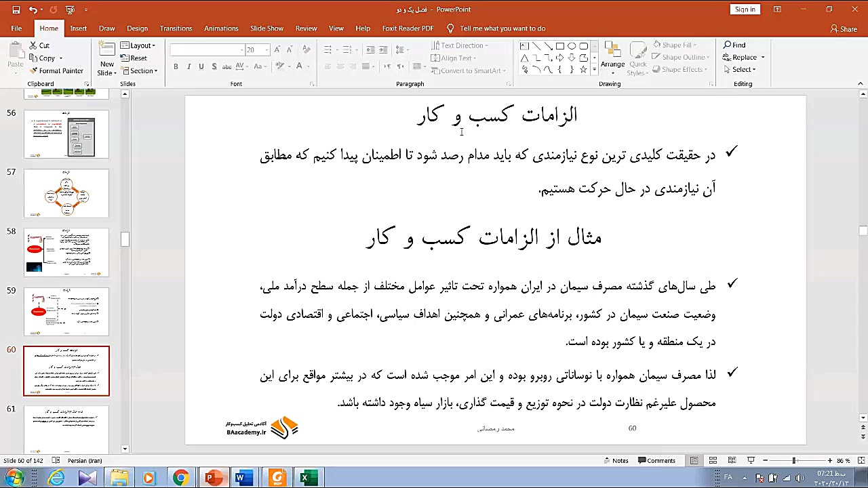Select slide 57 thumbnail
Viewport: 868px width, 488px height.
coord(66,193)
